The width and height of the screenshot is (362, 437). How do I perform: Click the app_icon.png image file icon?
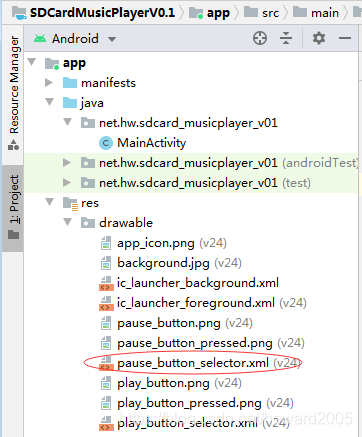click(x=106, y=243)
